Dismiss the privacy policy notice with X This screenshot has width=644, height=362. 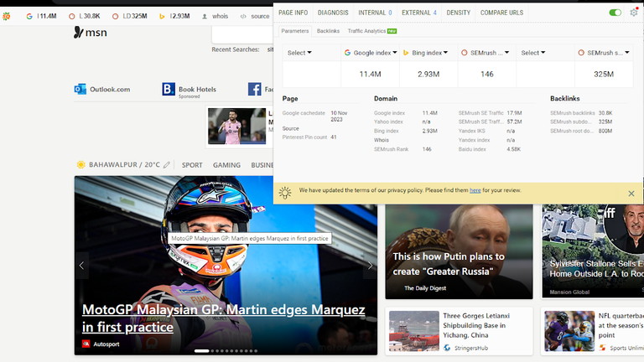click(x=631, y=194)
